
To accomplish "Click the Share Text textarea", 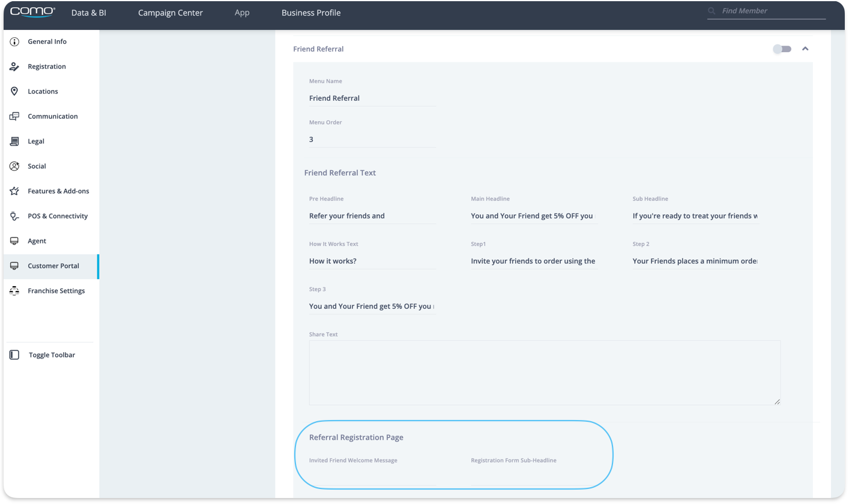I will pos(544,373).
